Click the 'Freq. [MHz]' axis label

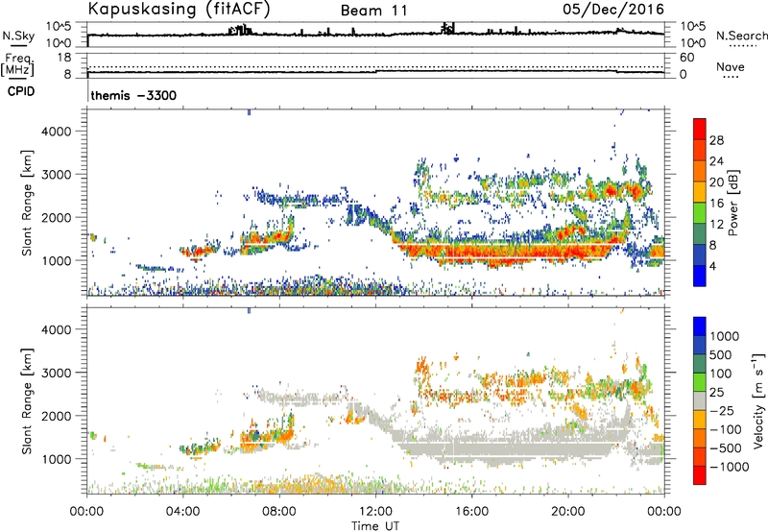pyautogui.click(x=17, y=64)
